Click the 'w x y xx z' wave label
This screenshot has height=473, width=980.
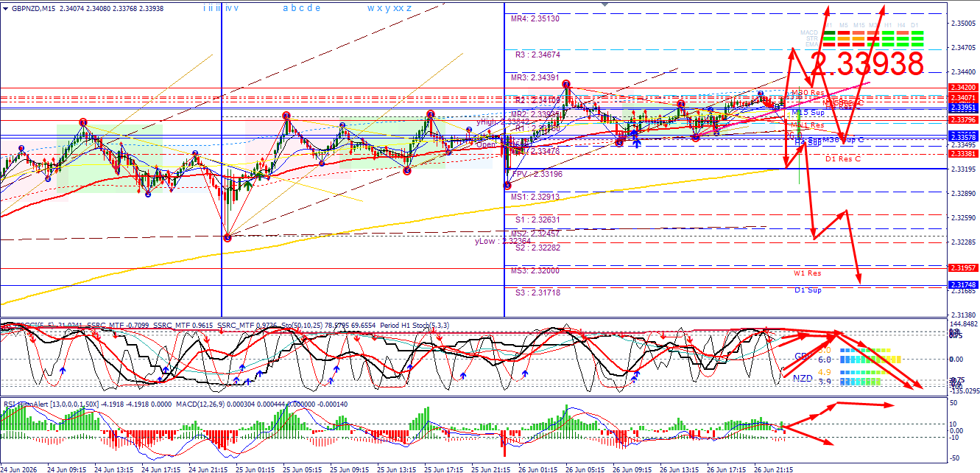tap(389, 8)
